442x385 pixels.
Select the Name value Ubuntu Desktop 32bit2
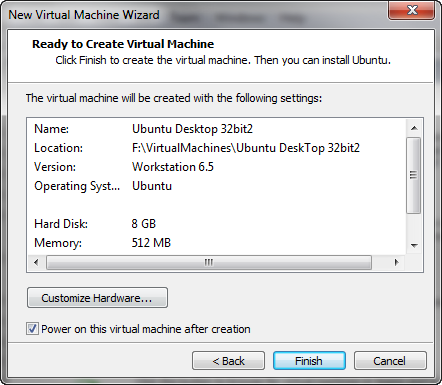(x=192, y=129)
